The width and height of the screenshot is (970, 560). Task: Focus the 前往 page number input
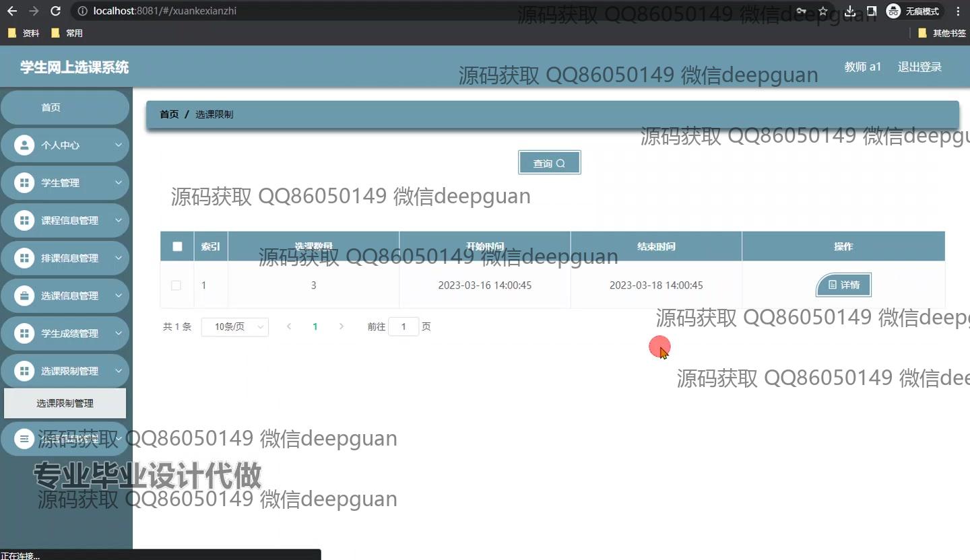click(x=403, y=327)
